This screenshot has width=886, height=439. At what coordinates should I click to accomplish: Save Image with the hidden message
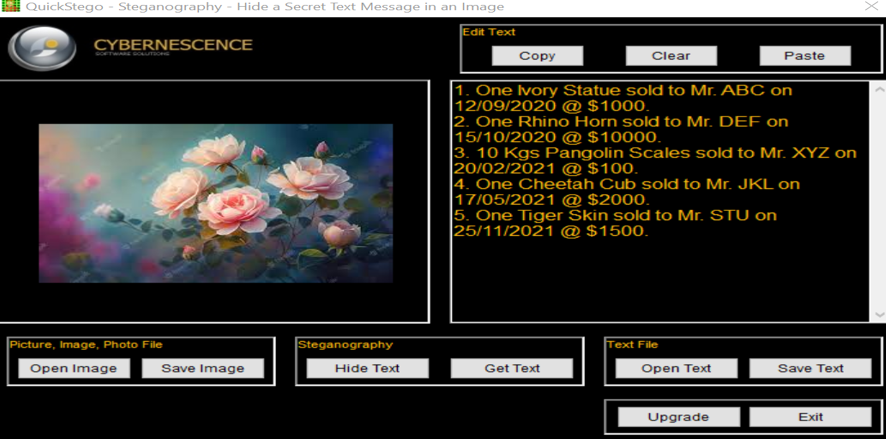(203, 368)
